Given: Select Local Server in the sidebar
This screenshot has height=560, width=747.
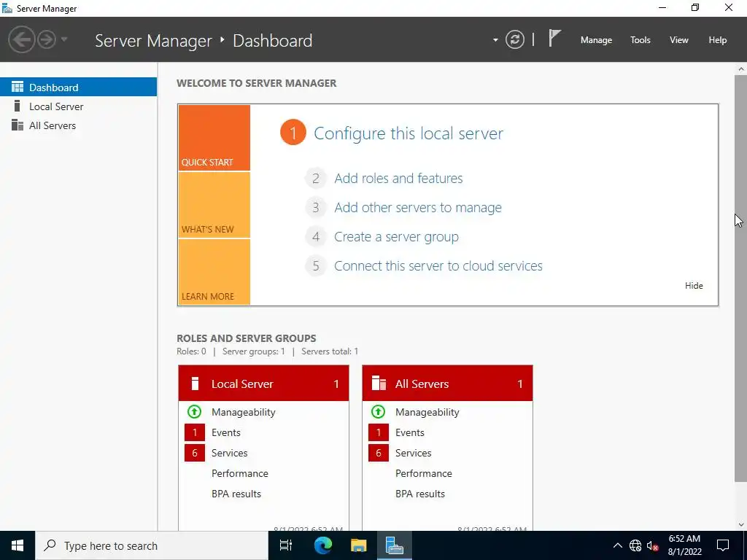Looking at the screenshot, I should pyautogui.click(x=78, y=106).
